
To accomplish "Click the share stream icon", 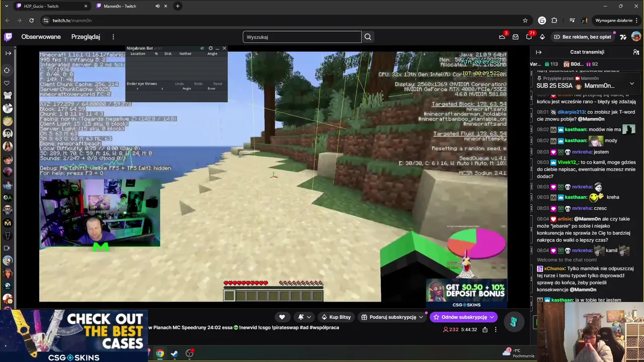I will coord(485,330).
